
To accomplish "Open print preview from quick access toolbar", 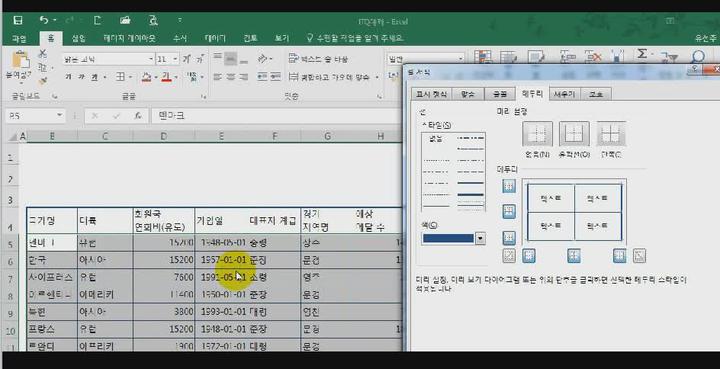I will click(x=153, y=20).
